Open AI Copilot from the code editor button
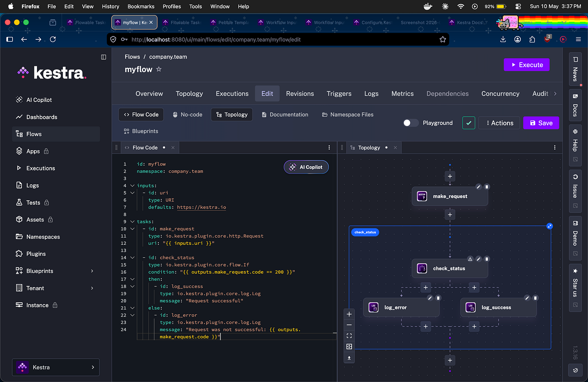Viewport: 588px width, 382px height. point(306,167)
